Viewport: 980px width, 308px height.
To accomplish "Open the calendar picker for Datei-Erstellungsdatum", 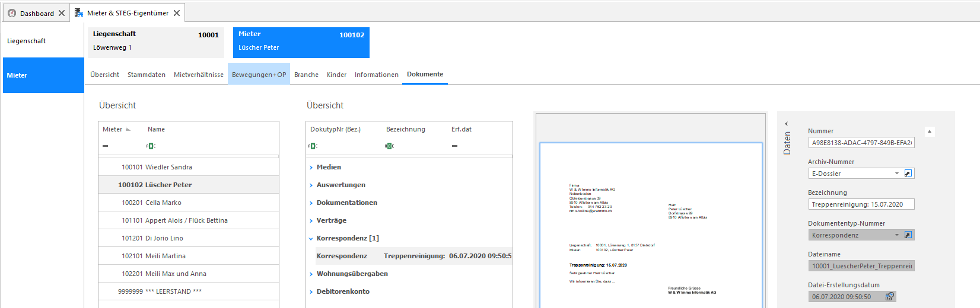I will pos(889,297).
